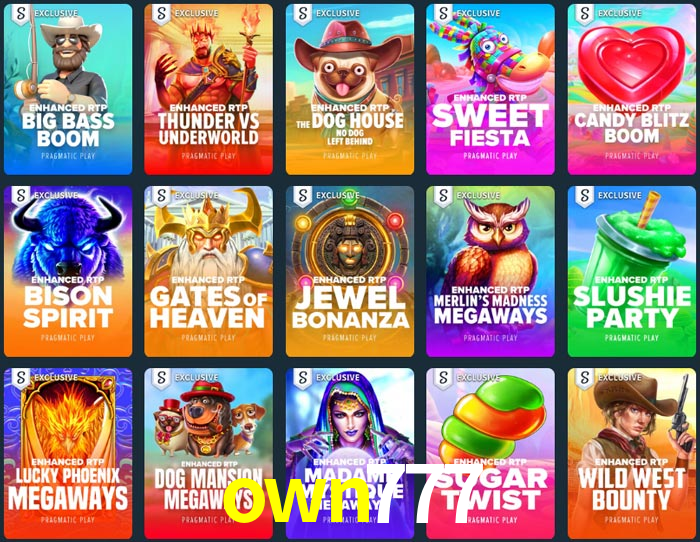
Task: Select The Dog House No Dog Left Behind
Action: pyautogui.click(x=350, y=89)
